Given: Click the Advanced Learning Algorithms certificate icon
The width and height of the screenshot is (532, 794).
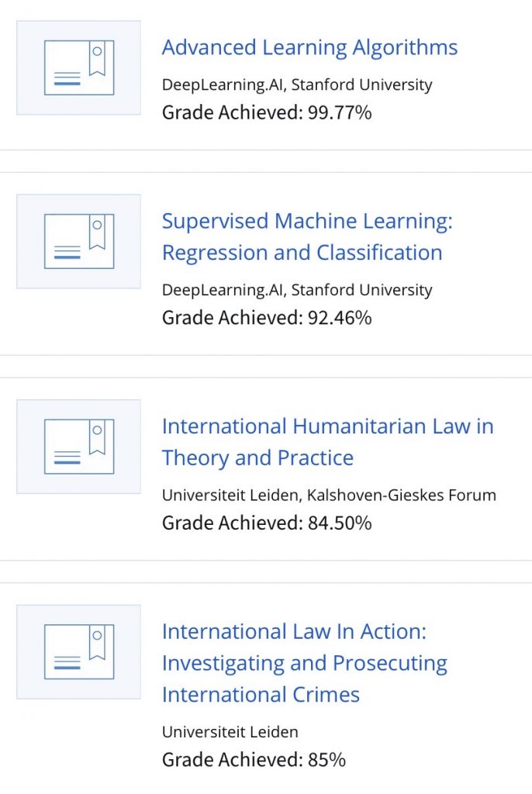Looking at the screenshot, I should pyautogui.click(x=78, y=67).
